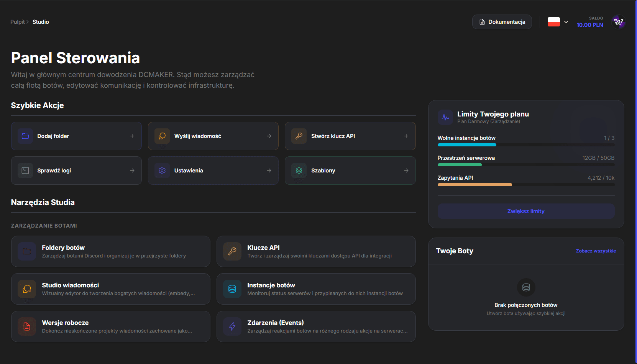This screenshot has width=637, height=364.
Task: Click the database icon above Brak połączonych botów
Action: coord(526,287)
